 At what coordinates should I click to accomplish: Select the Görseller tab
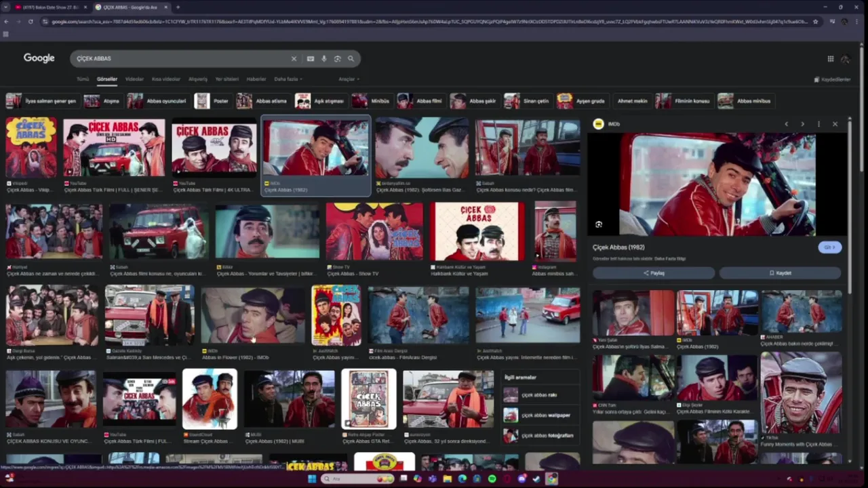click(107, 79)
